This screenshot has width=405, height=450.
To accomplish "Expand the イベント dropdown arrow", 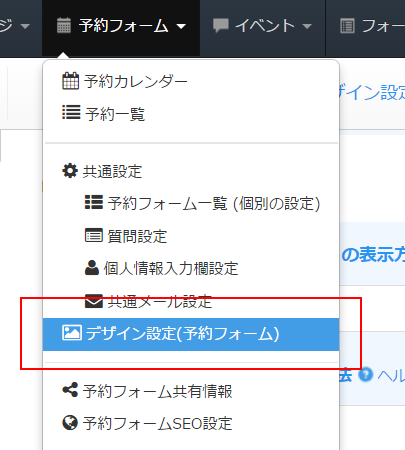I will pyautogui.click(x=307, y=26).
